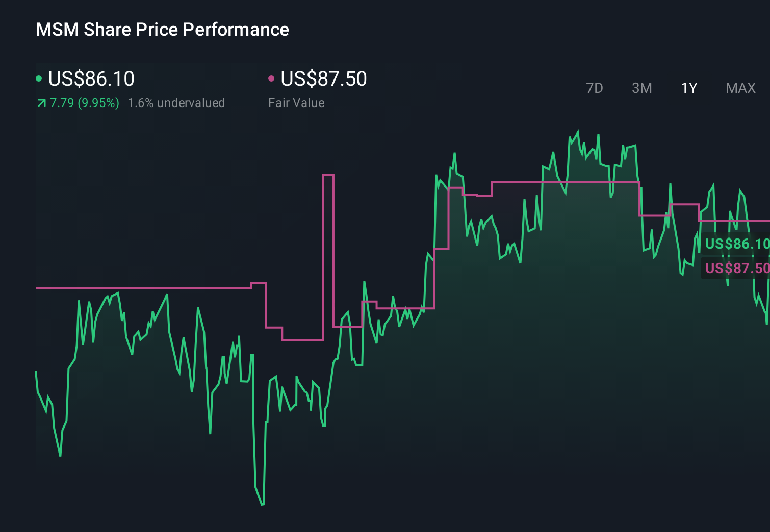Click the US$86.10 price tag on right edge

736,244
